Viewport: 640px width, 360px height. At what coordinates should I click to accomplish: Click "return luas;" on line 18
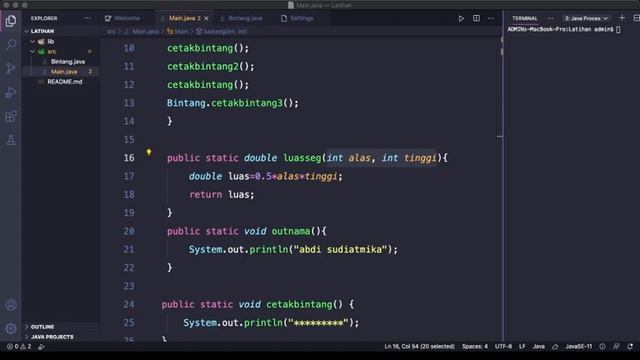click(222, 195)
